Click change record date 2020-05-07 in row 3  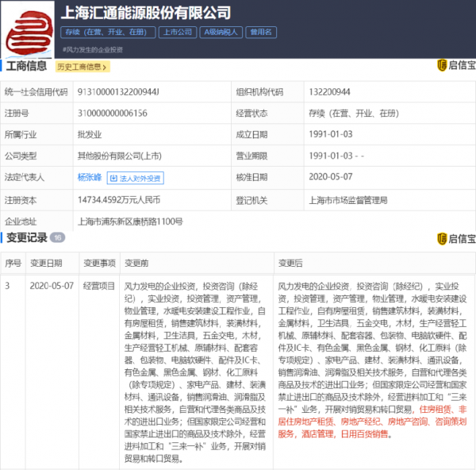pyautogui.click(x=52, y=286)
